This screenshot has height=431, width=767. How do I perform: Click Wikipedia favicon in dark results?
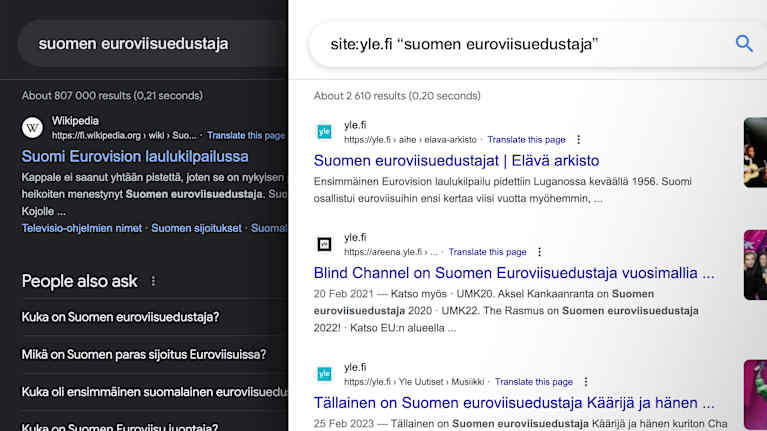tap(32, 128)
